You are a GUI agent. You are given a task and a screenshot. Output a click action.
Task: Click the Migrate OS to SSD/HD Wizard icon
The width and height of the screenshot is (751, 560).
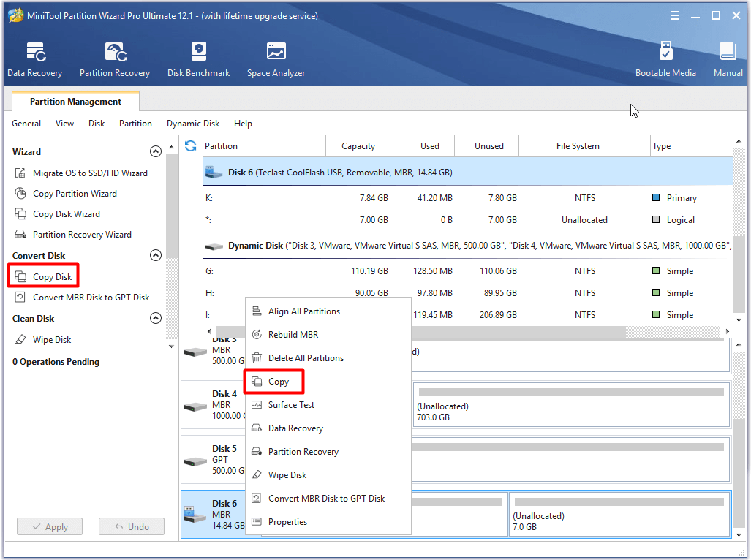(20, 173)
